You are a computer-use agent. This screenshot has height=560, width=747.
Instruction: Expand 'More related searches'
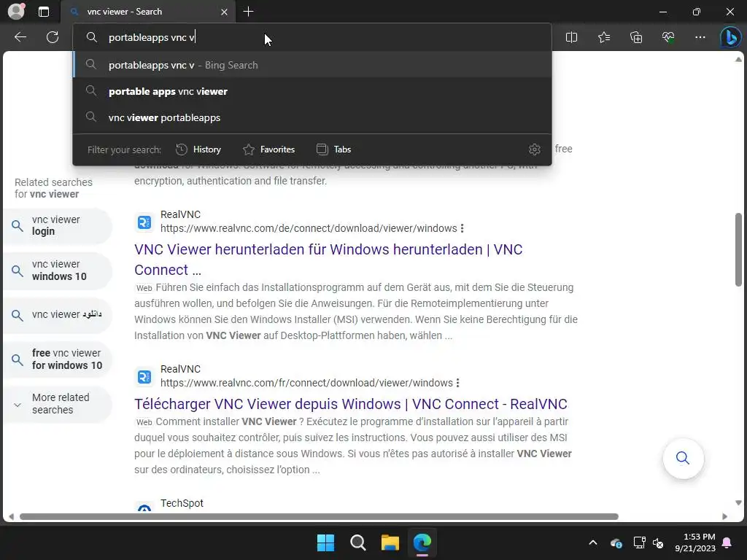pos(57,404)
